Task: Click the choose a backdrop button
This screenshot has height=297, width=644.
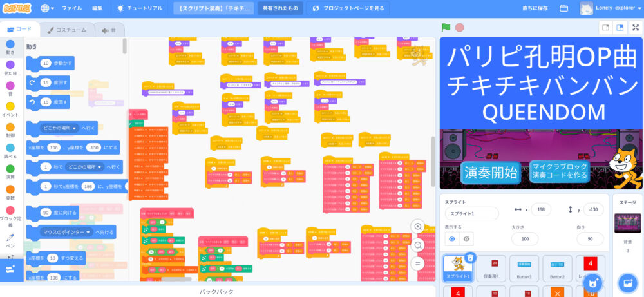Action: click(x=627, y=283)
